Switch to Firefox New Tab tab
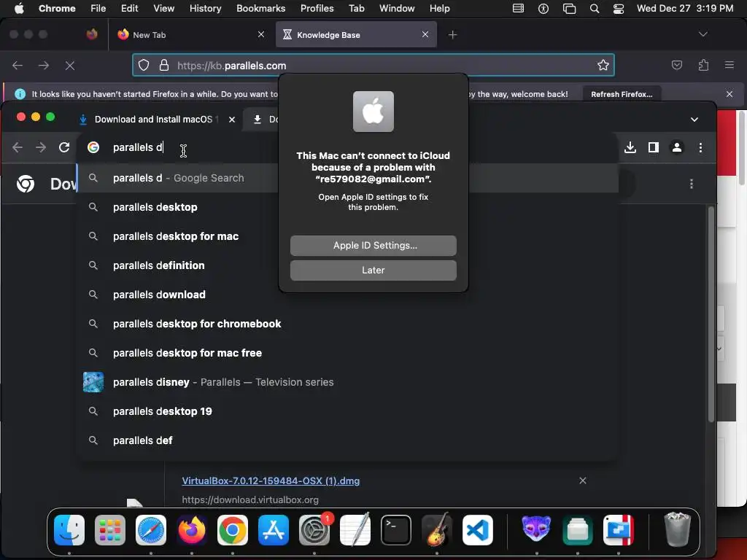 (190, 35)
